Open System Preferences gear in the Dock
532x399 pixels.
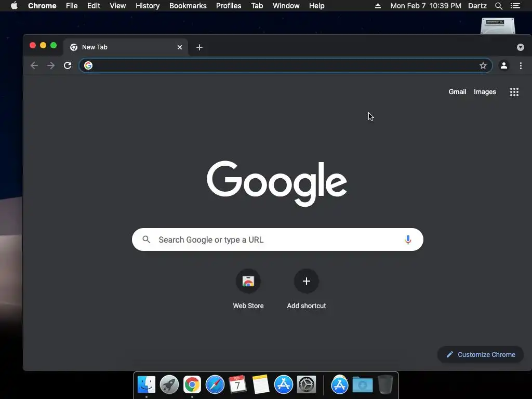tap(307, 385)
